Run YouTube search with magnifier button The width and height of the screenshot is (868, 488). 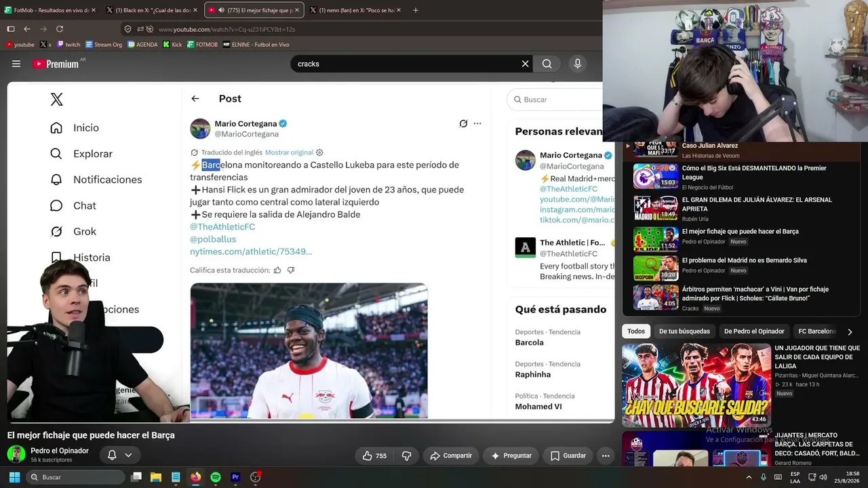click(x=547, y=64)
